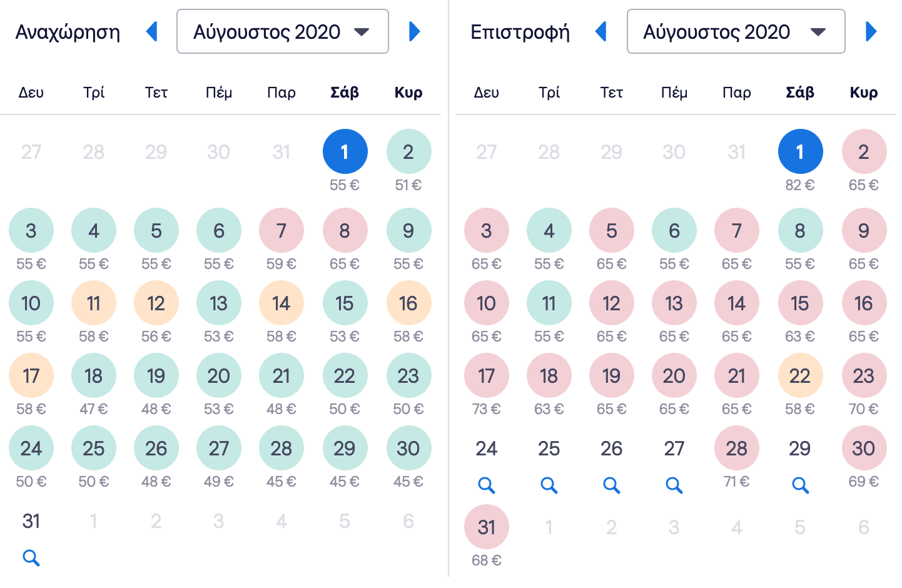
Task: Click search icon under return day 27
Action: (x=674, y=485)
